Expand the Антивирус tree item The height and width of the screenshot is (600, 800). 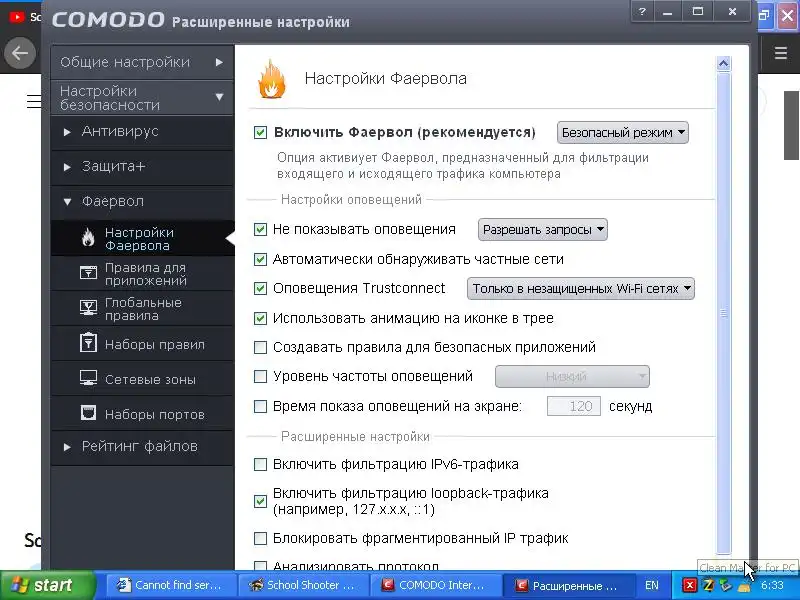(142, 132)
